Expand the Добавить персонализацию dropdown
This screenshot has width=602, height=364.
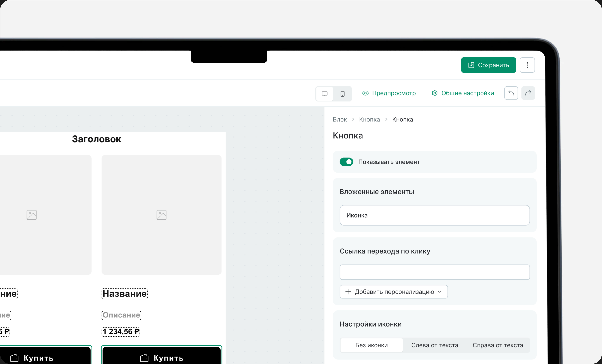394,292
